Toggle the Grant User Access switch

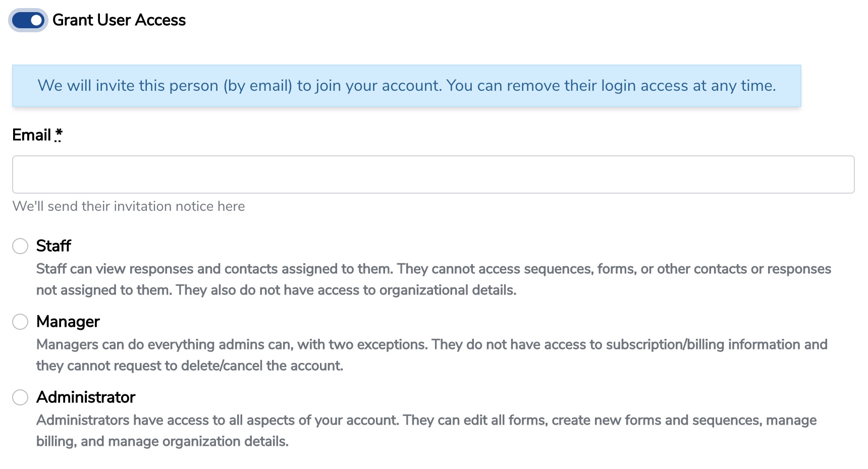point(28,20)
